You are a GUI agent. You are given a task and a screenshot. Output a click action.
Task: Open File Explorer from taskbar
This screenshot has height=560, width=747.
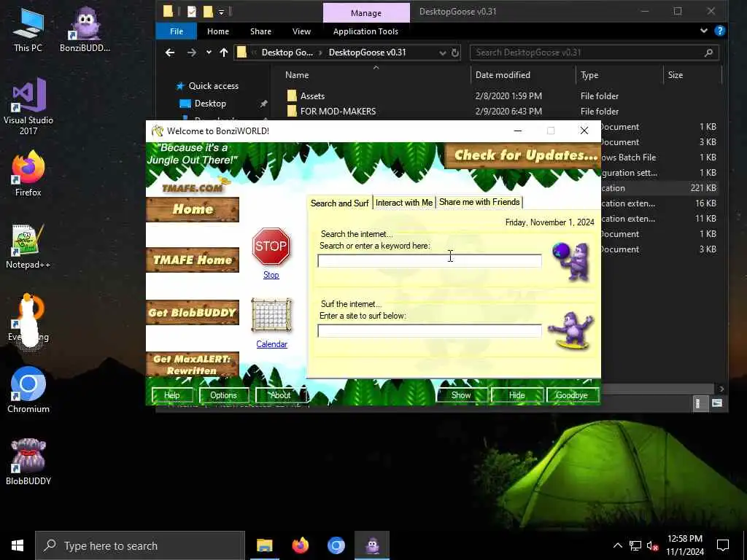click(x=264, y=545)
